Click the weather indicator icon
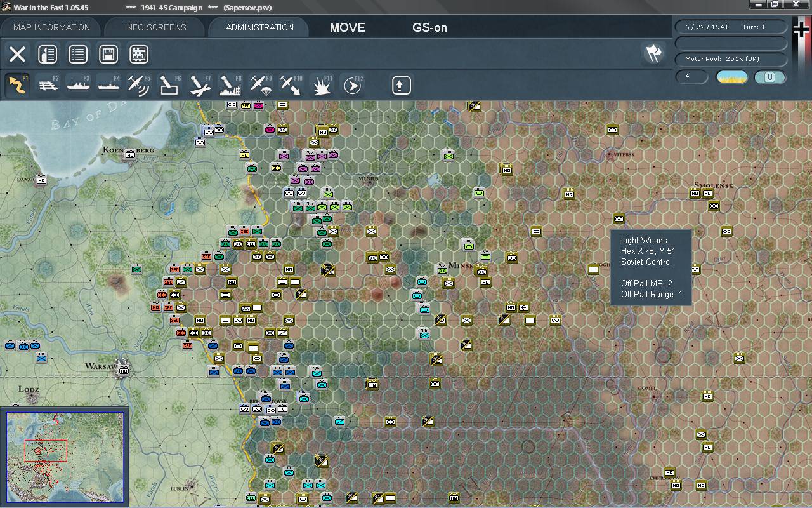Image resolution: width=812 pixels, height=508 pixels. tap(732, 77)
